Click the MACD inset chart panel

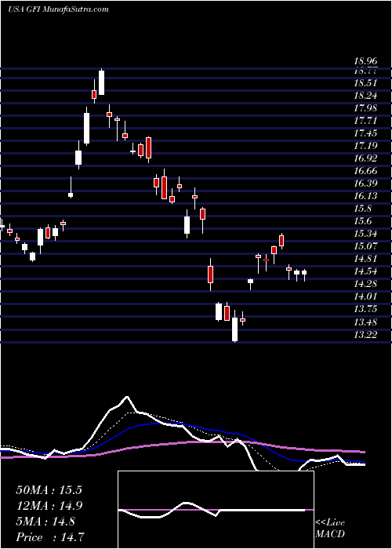[x=216, y=510]
